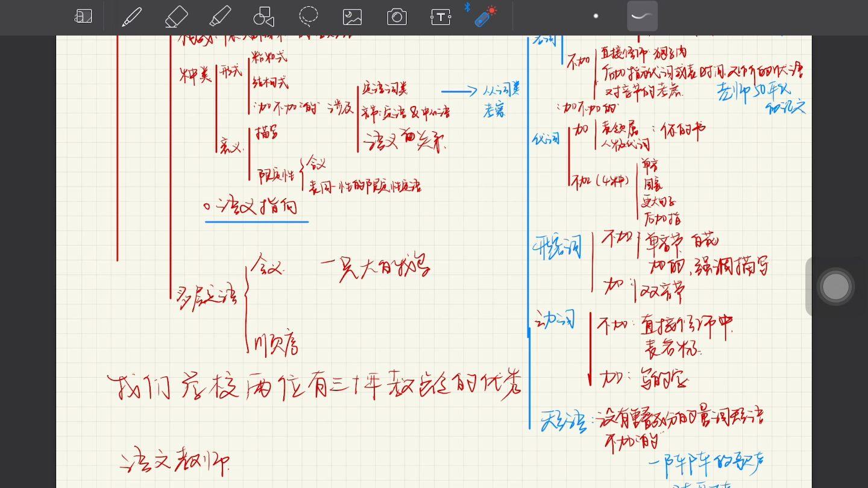868x488 pixels.
Task: Tap the example phrase 一只大白狗
Action: [375, 267]
